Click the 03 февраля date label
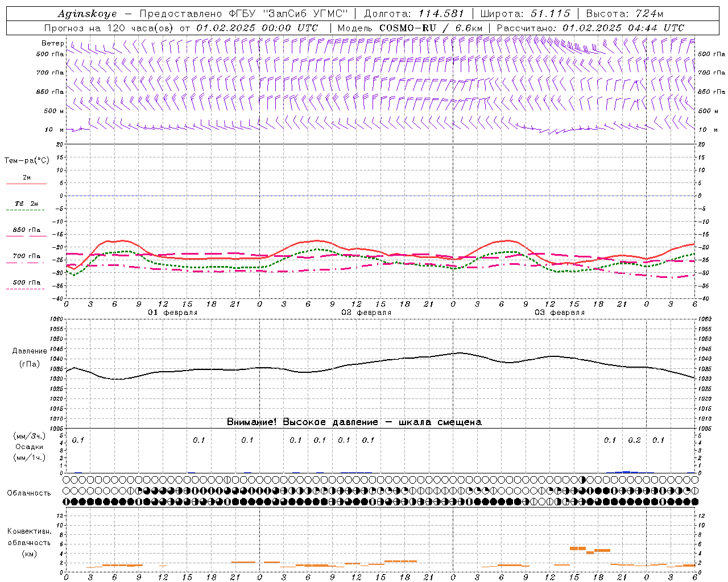Screen dimensions: 728x582 560,313
